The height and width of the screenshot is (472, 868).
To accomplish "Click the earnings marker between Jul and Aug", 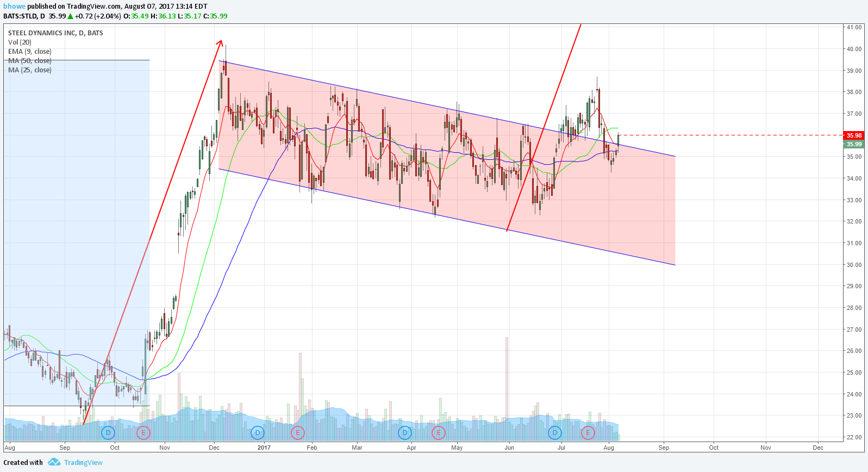I will pos(588,433).
